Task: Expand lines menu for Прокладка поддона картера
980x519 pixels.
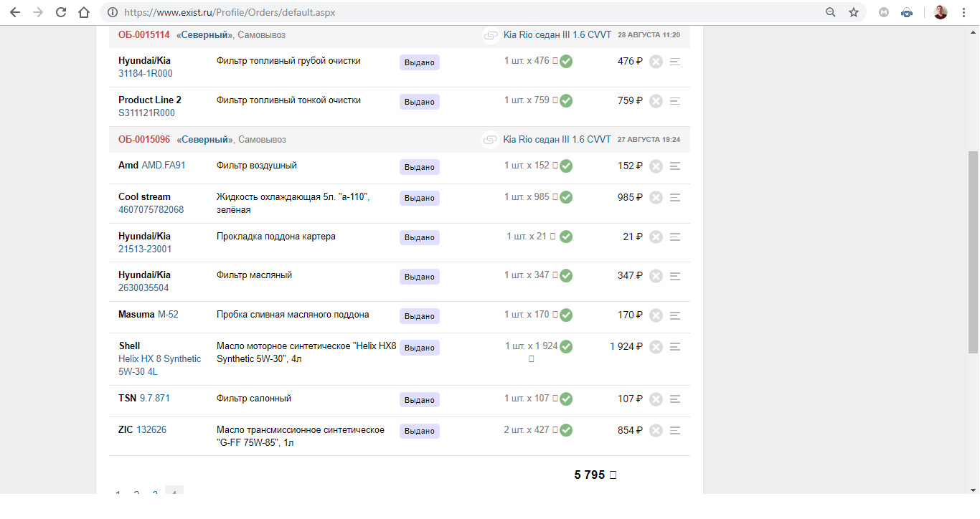Action: coord(674,237)
